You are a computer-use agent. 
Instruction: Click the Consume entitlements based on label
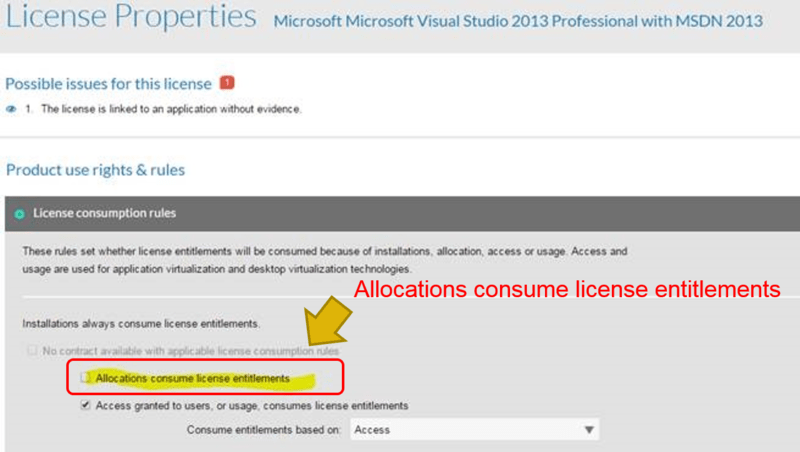264,430
